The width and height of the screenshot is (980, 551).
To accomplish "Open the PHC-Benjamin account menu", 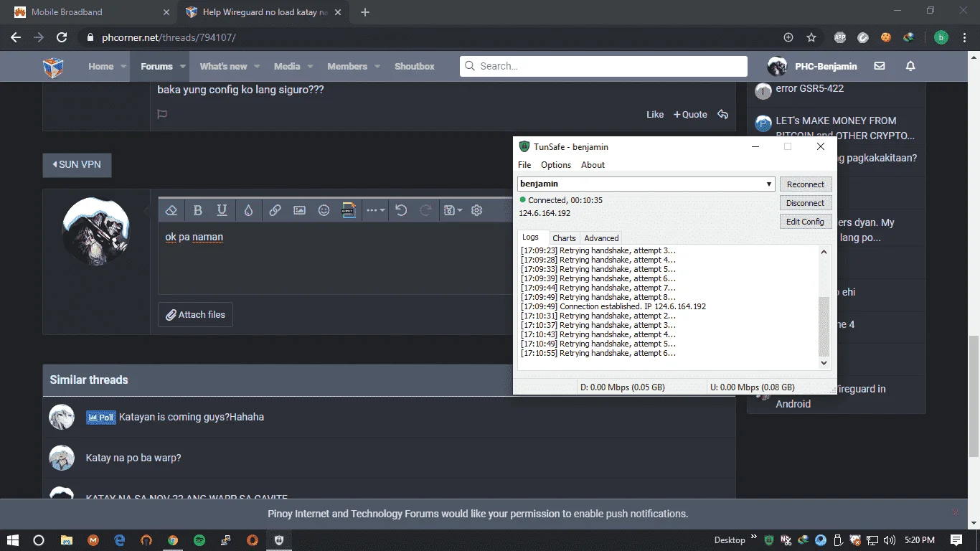I will tap(812, 66).
